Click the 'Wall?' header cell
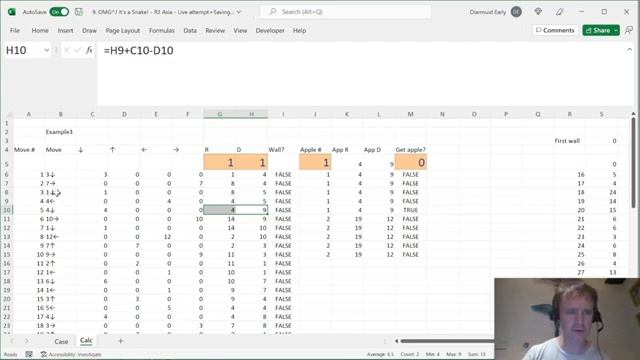 283,150
